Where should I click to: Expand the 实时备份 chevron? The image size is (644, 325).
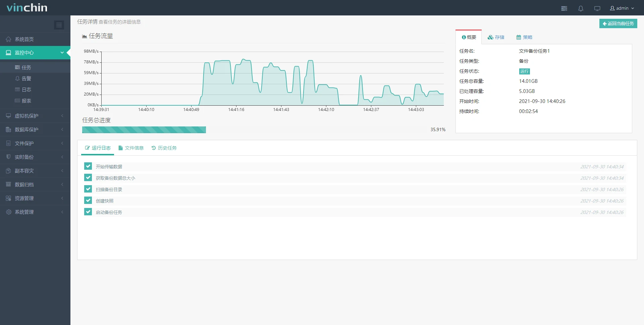[62, 157]
